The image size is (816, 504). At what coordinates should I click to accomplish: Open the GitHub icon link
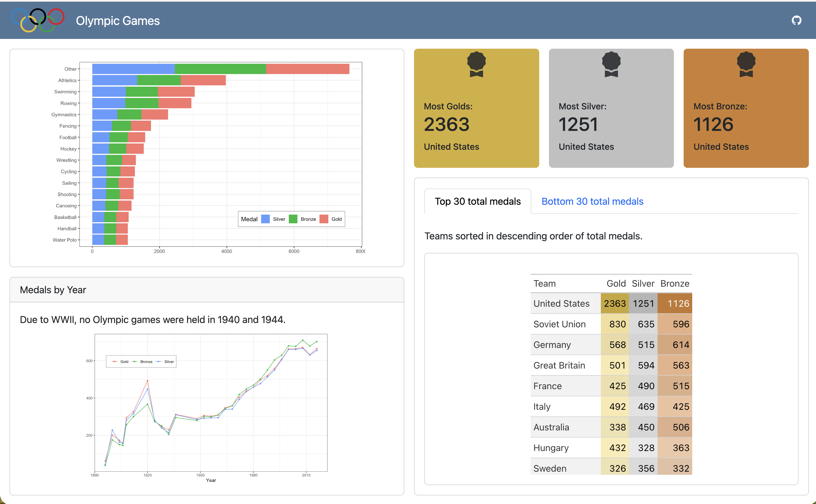pos(796,21)
